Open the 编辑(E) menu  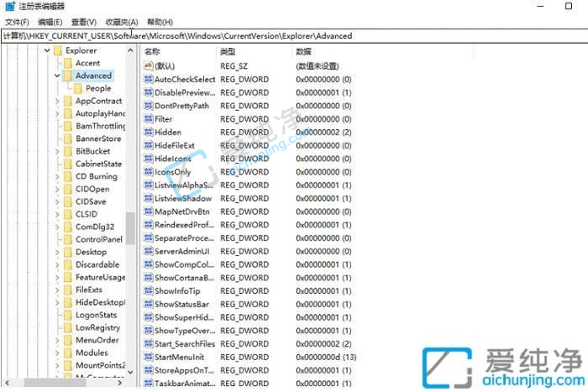click(x=50, y=22)
